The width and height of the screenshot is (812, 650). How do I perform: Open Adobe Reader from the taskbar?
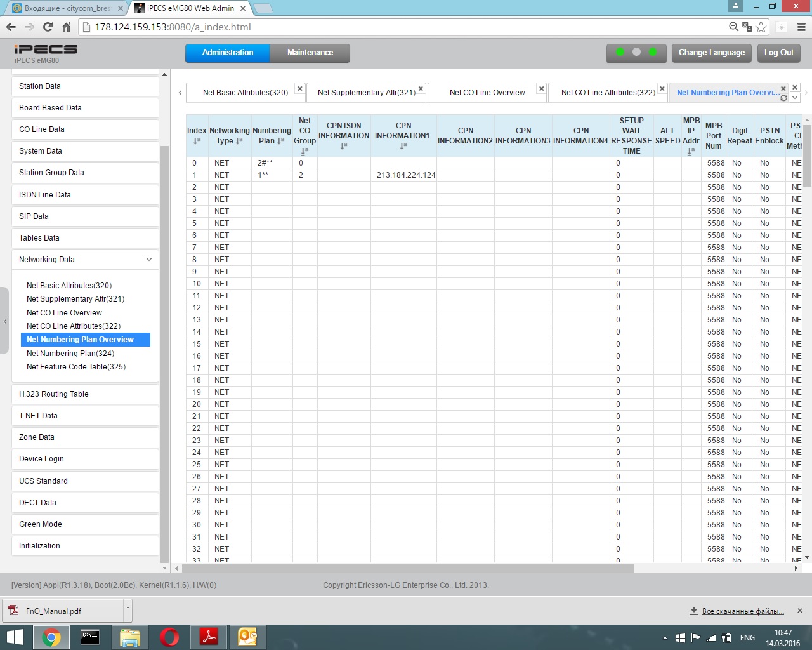click(209, 637)
